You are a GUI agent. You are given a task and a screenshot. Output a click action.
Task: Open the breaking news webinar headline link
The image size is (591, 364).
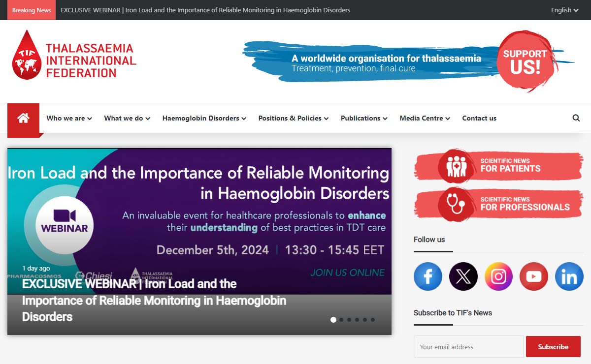(x=205, y=10)
